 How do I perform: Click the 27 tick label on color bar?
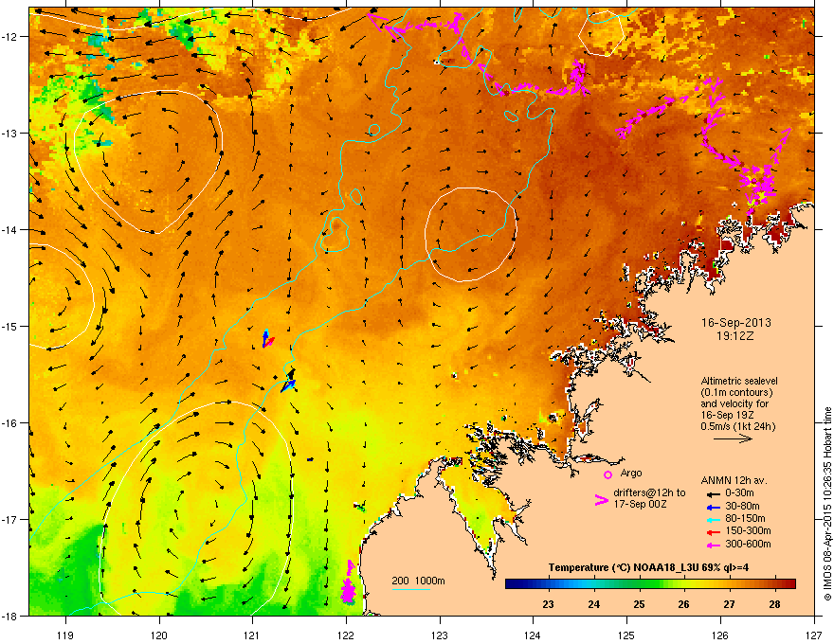pos(729,604)
